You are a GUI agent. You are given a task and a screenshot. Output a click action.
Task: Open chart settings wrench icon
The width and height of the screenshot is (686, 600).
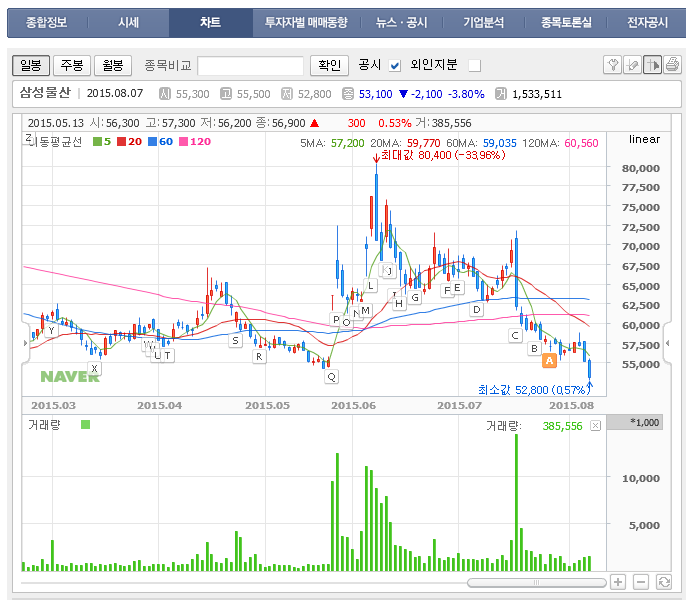click(x=612, y=65)
